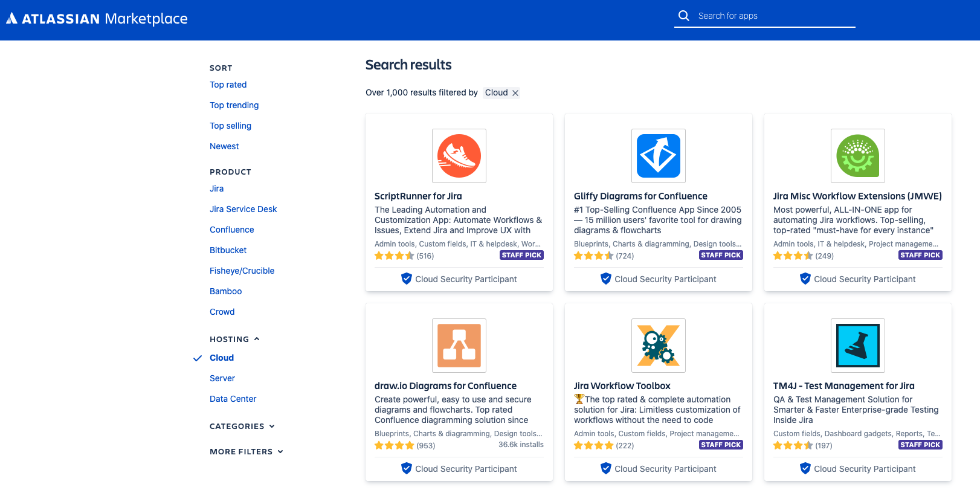Remove the Cloud filter tag
Screen dimensions: 980x490
[x=515, y=93]
